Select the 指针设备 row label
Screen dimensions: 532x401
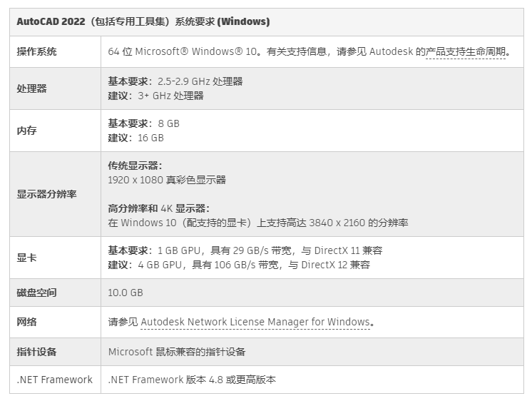click(36, 352)
